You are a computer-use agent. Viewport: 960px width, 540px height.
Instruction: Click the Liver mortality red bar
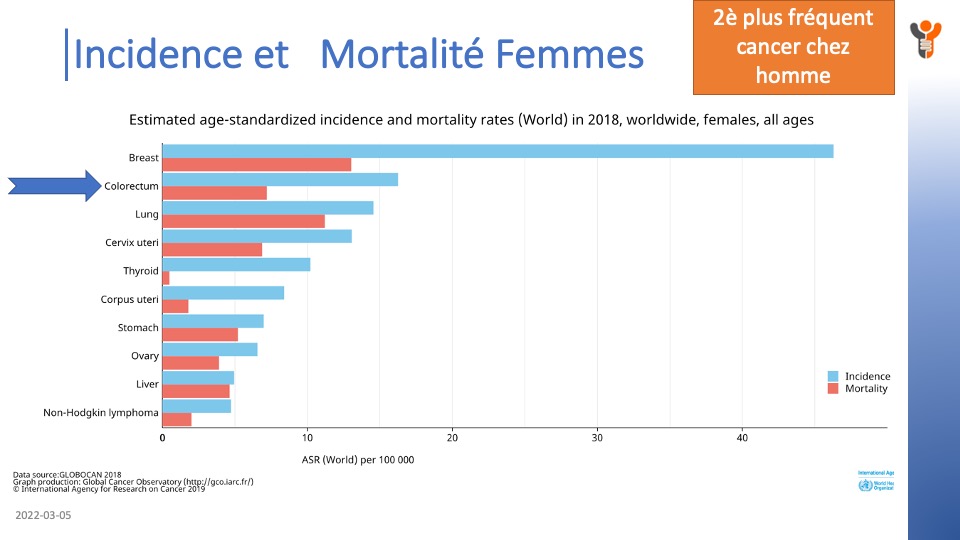pos(195,391)
